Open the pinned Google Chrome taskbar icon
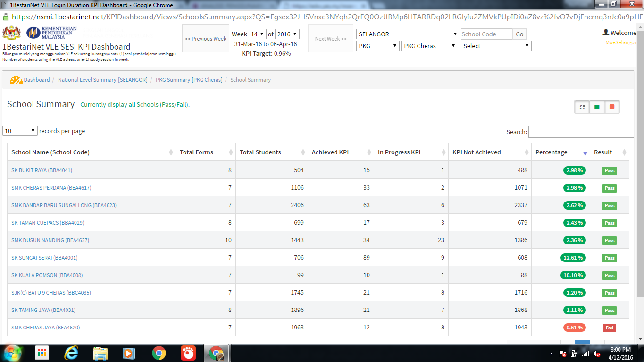644x362 pixels. (159, 353)
